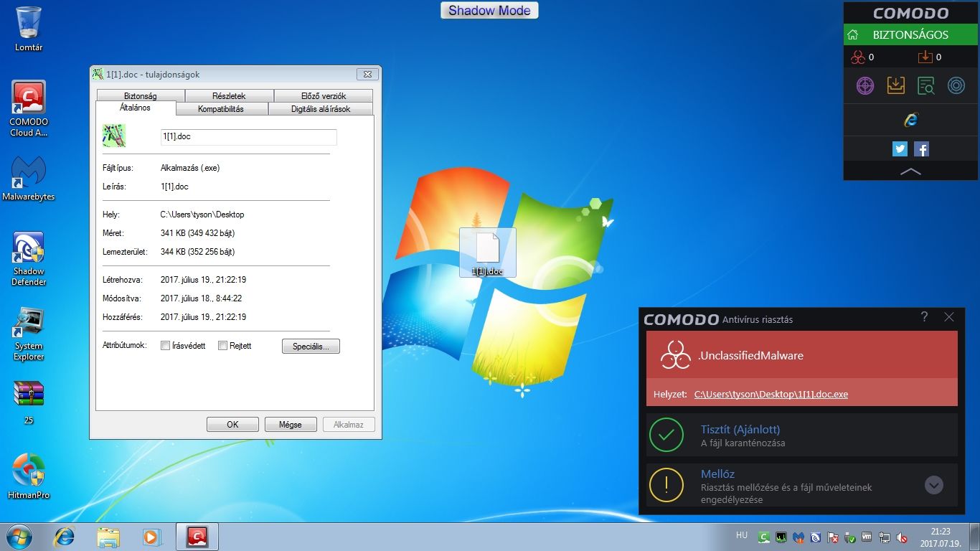Click the BIZTONSÁGOS status bar
This screenshot has height=551, width=980.
[910, 34]
